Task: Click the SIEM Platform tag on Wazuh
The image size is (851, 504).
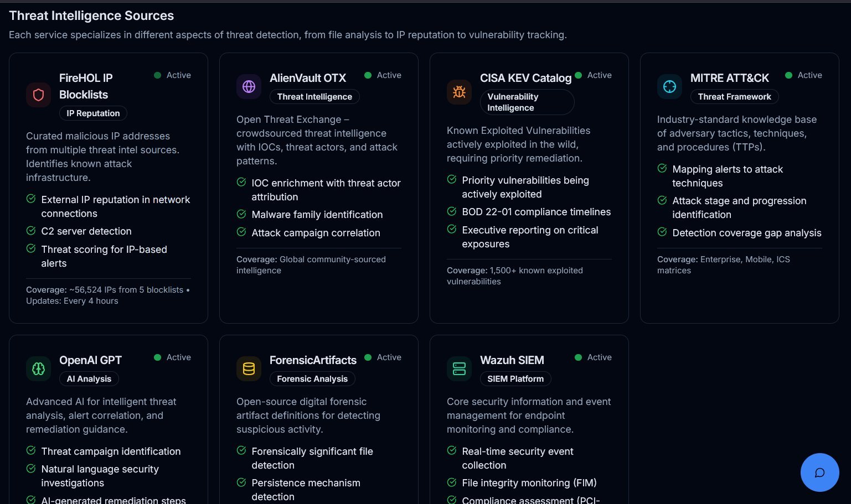Action: [x=515, y=379]
